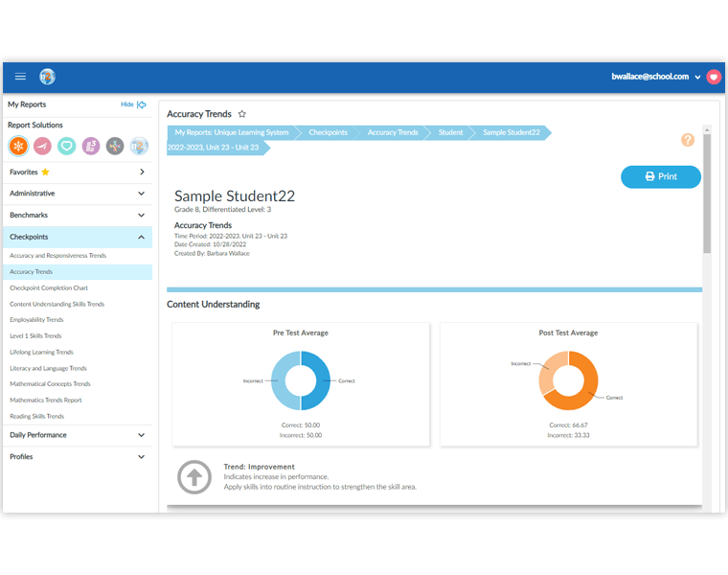Collapse the Checkpoints section
The height and width of the screenshot is (575, 728).
click(x=78, y=237)
